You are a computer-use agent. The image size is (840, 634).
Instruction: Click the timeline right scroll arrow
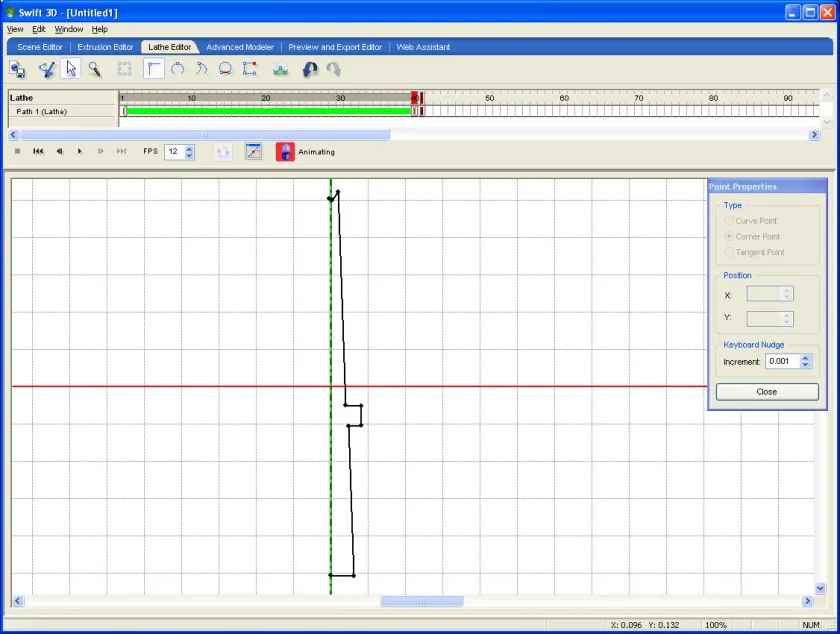pos(814,135)
